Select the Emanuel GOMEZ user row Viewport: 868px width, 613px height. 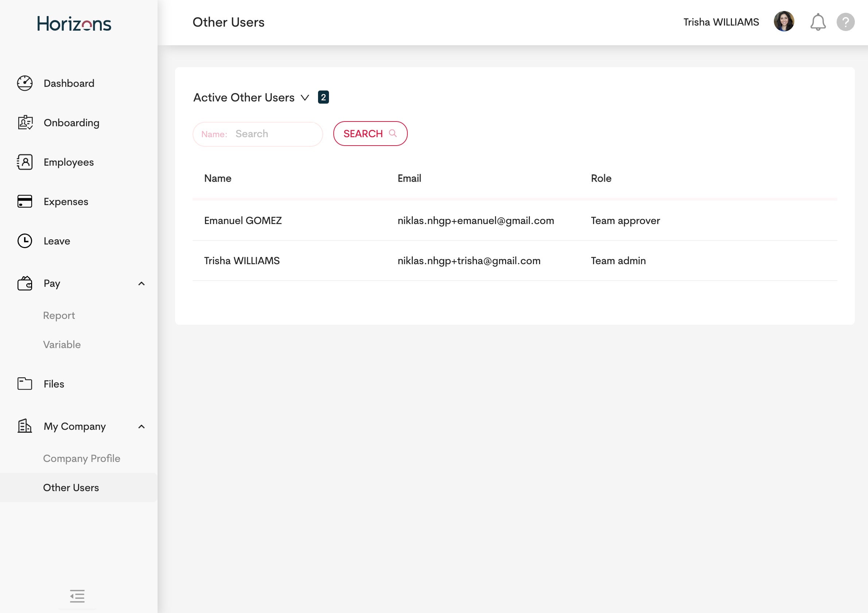coord(243,220)
